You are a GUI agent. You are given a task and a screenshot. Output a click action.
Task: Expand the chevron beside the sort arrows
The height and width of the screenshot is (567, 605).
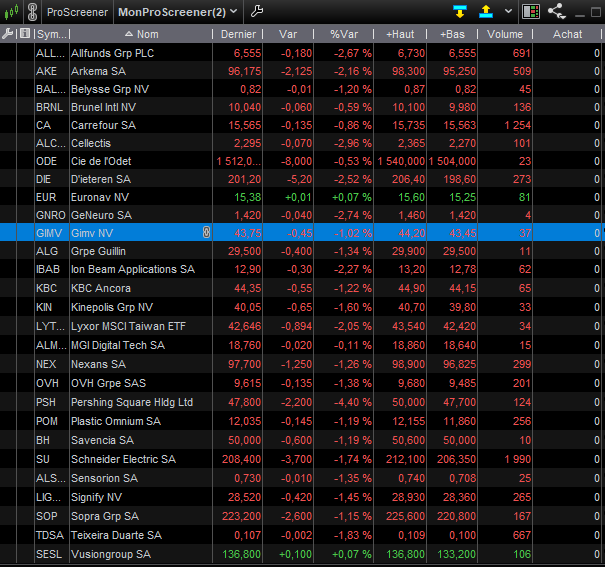pos(509,11)
